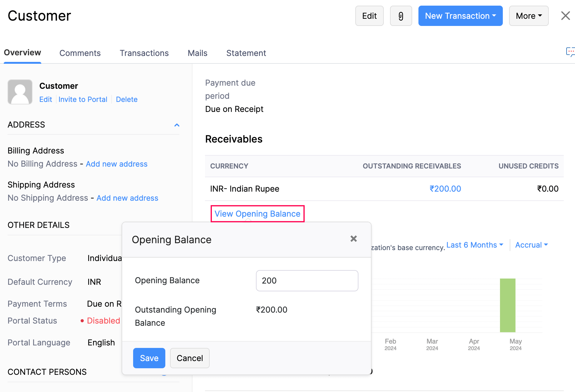Click the May 2024 green bar
Image resolution: width=575 pixels, height=392 pixels.
tap(507, 305)
